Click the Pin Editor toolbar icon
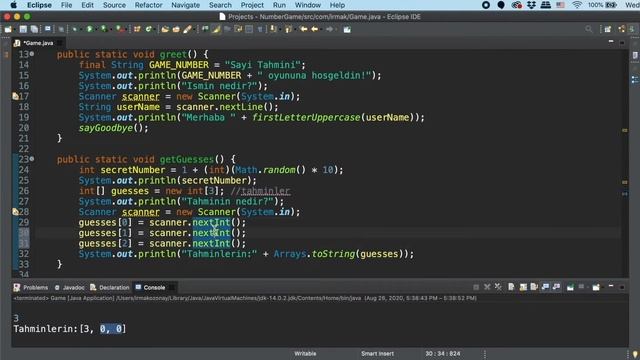 coord(347,29)
